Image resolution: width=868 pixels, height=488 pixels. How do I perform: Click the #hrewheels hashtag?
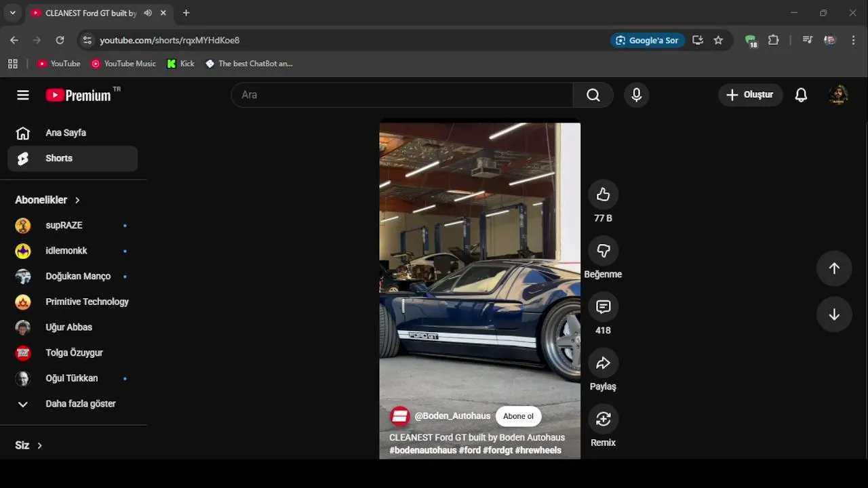point(538,450)
